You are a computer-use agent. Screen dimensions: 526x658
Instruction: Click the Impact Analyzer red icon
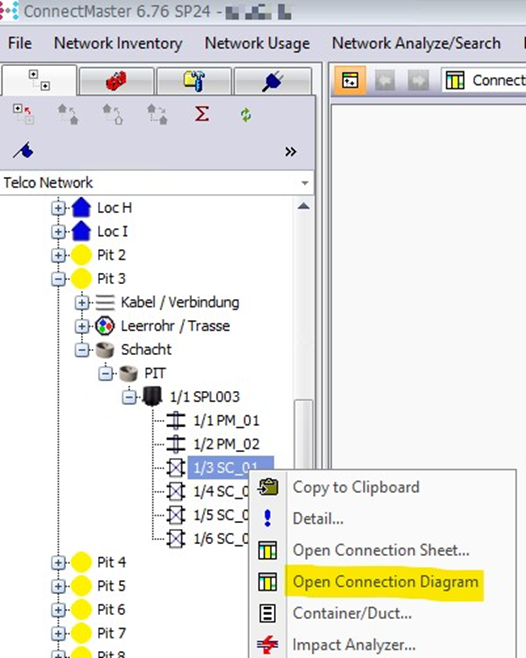pos(268,645)
